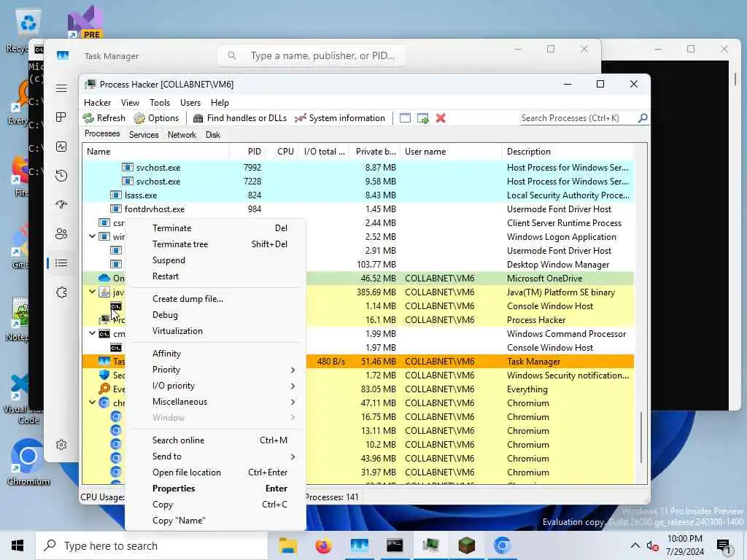Expand the I/O priority submenu
747x560 pixels.
pyautogui.click(x=215, y=386)
